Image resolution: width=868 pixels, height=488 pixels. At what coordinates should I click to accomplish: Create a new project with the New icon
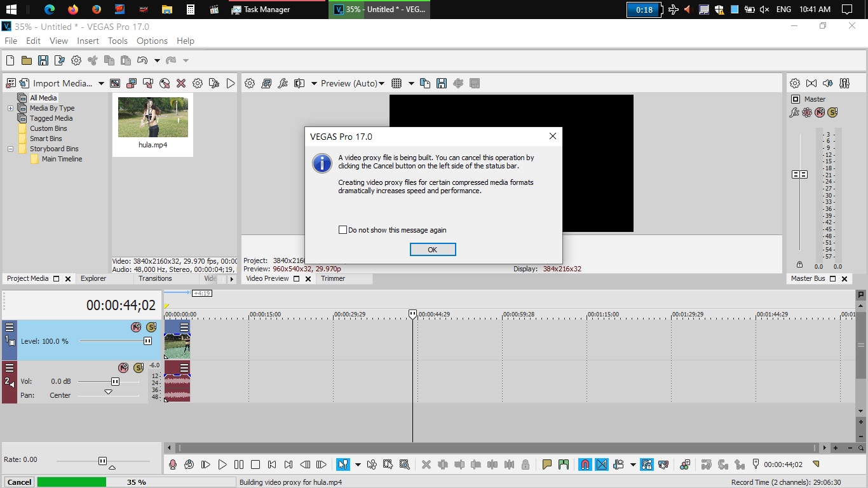[10, 60]
